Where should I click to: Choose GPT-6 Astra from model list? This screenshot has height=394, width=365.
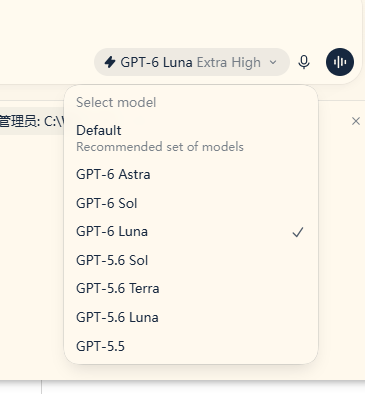[x=191, y=174]
